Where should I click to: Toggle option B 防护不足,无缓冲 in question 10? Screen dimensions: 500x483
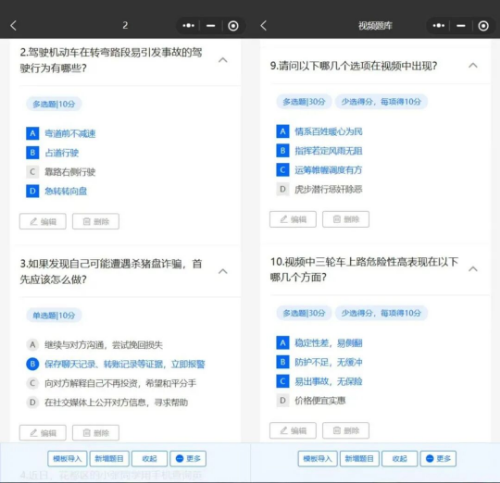tap(283, 362)
